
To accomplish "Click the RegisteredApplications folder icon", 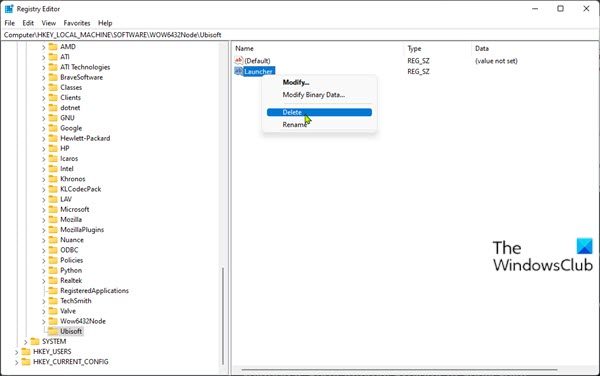I will (x=53, y=291).
